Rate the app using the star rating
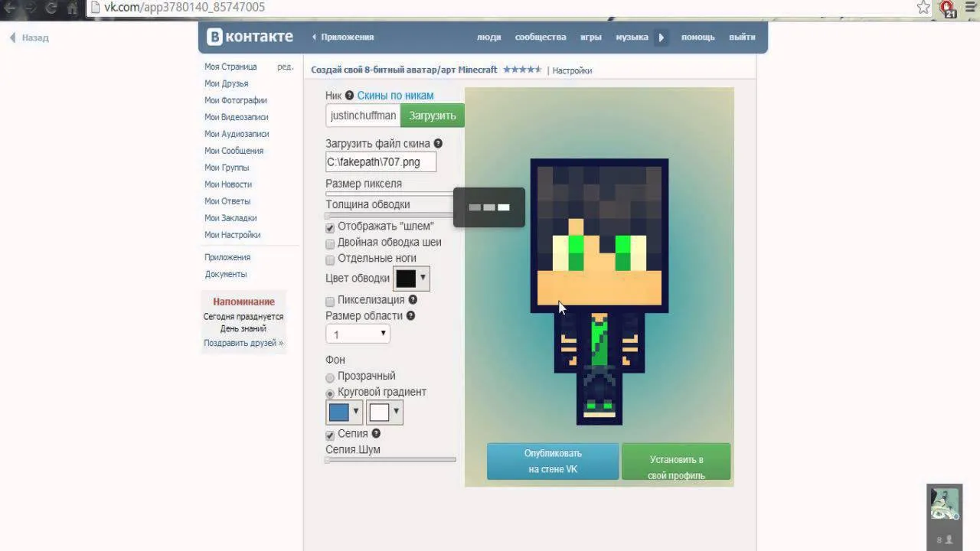 coord(521,70)
